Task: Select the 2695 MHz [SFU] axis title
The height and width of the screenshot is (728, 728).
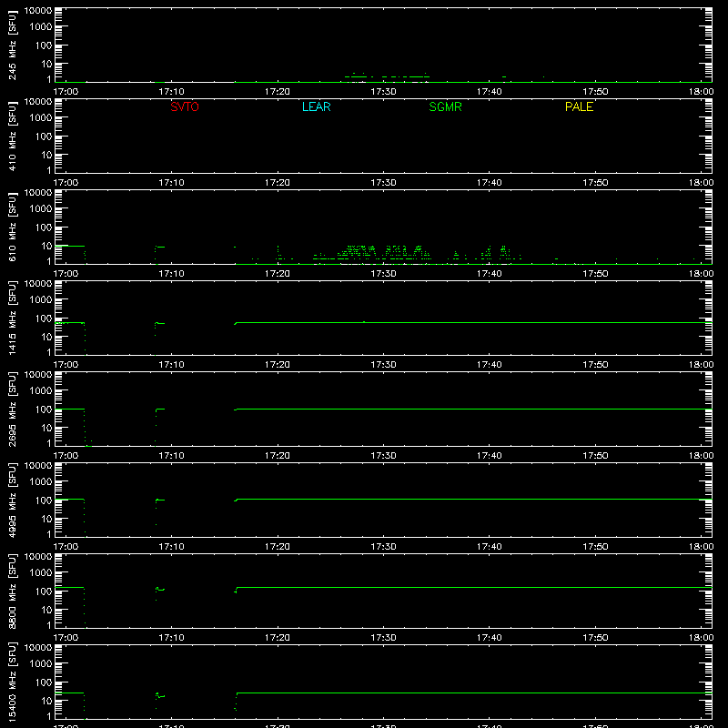Action: point(13,409)
